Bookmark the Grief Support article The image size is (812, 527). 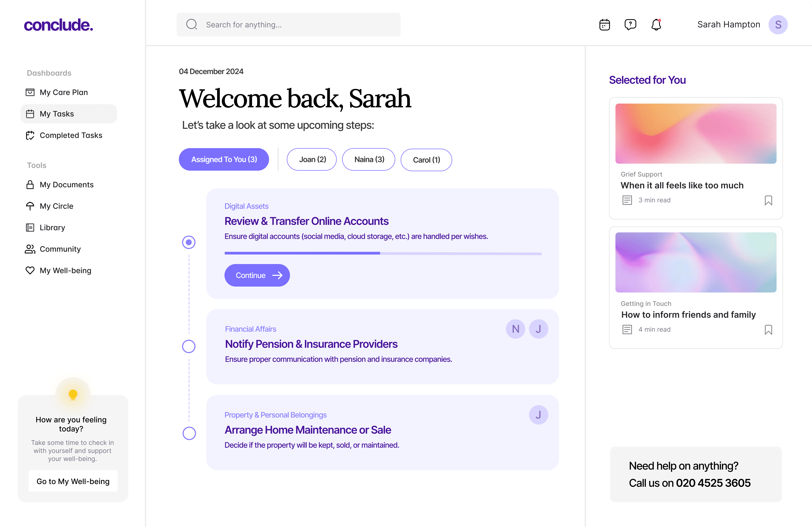(768, 200)
